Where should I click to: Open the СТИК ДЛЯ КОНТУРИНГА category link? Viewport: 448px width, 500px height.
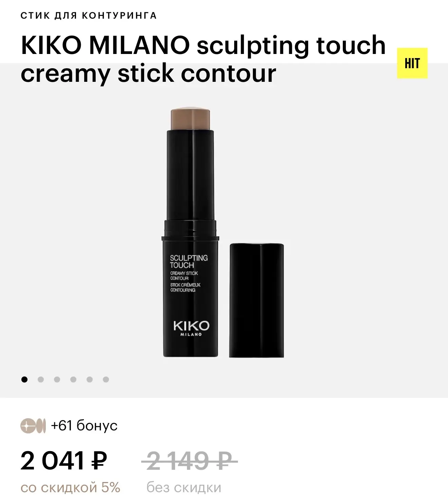(89, 16)
